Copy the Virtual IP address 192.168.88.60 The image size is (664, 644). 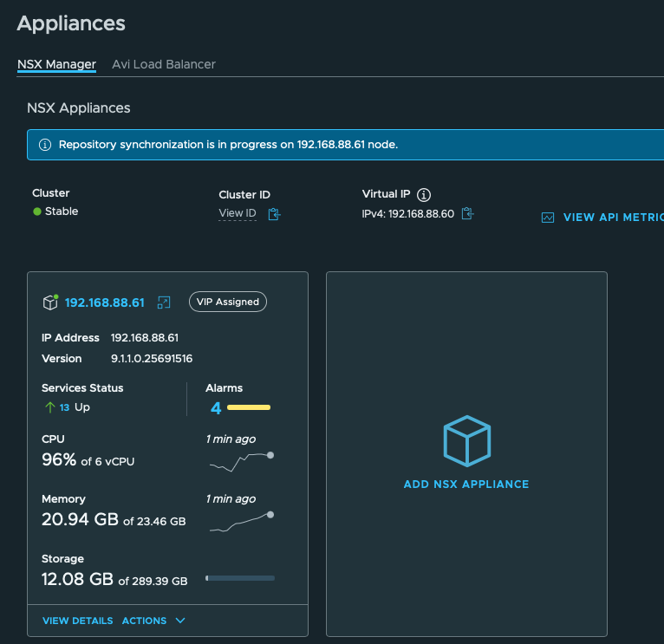pos(467,213)
